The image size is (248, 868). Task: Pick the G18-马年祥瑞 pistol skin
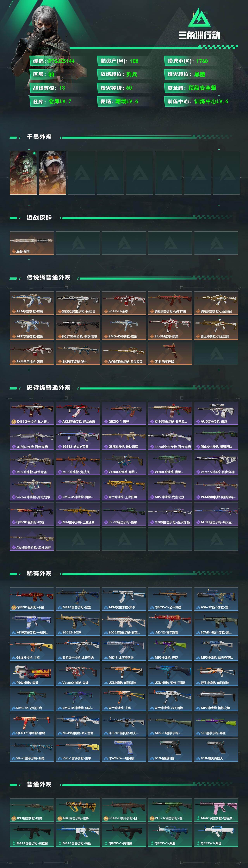170,353
